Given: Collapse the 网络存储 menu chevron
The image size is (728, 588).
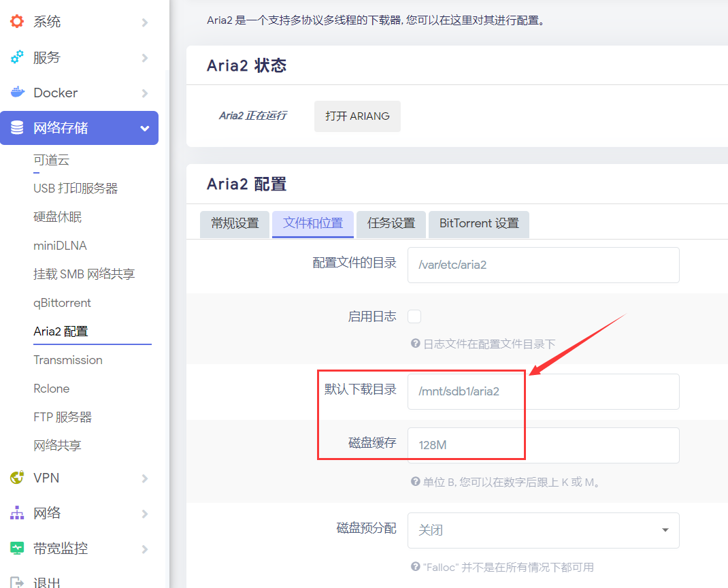Looking at the screenshot, I should (x=144, y=129).
